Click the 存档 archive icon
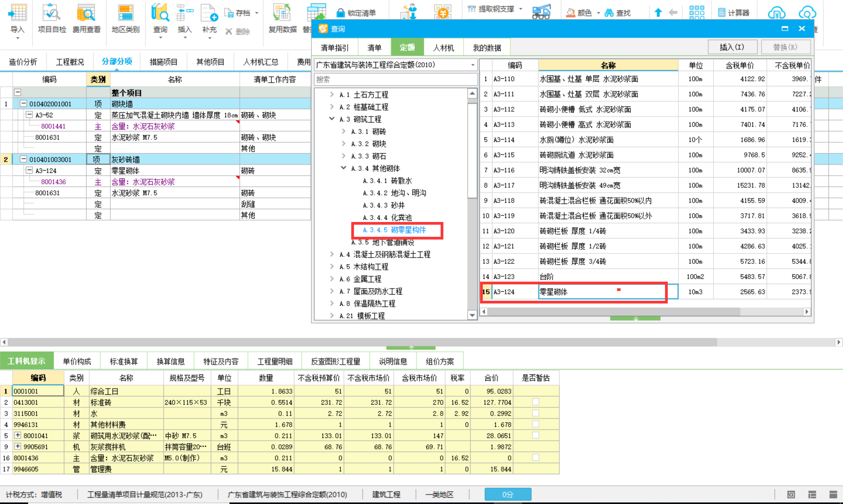Viewport: 843px width, 504px height. tap(229, 13)
